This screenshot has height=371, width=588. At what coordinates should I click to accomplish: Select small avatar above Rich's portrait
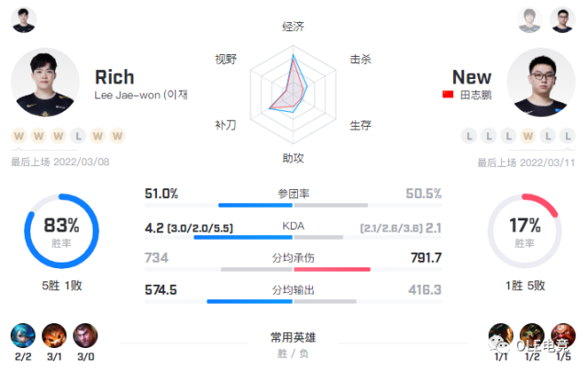(x=24, y=20)
